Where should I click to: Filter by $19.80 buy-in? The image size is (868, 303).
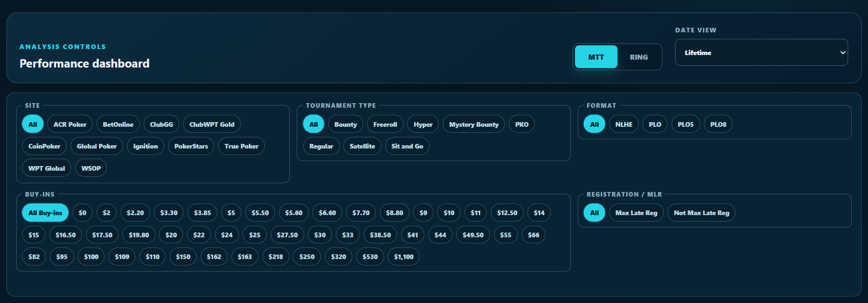pyautogui.click(x=139, y=235)
